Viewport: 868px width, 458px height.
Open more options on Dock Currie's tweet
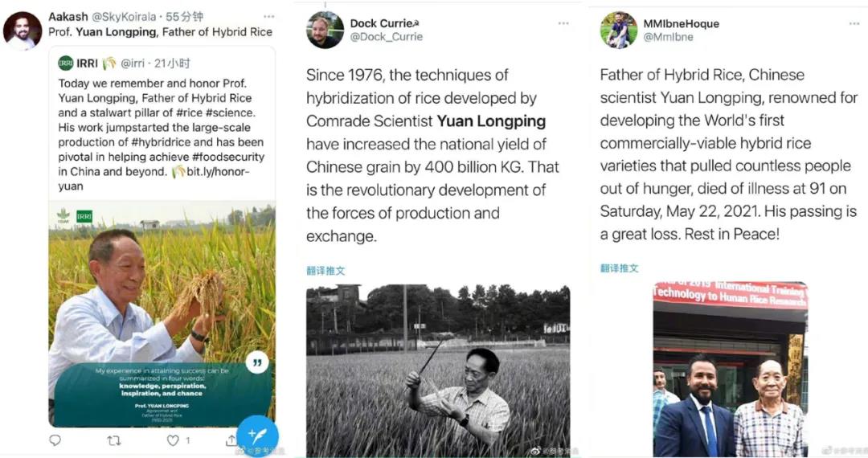point(563,23)
